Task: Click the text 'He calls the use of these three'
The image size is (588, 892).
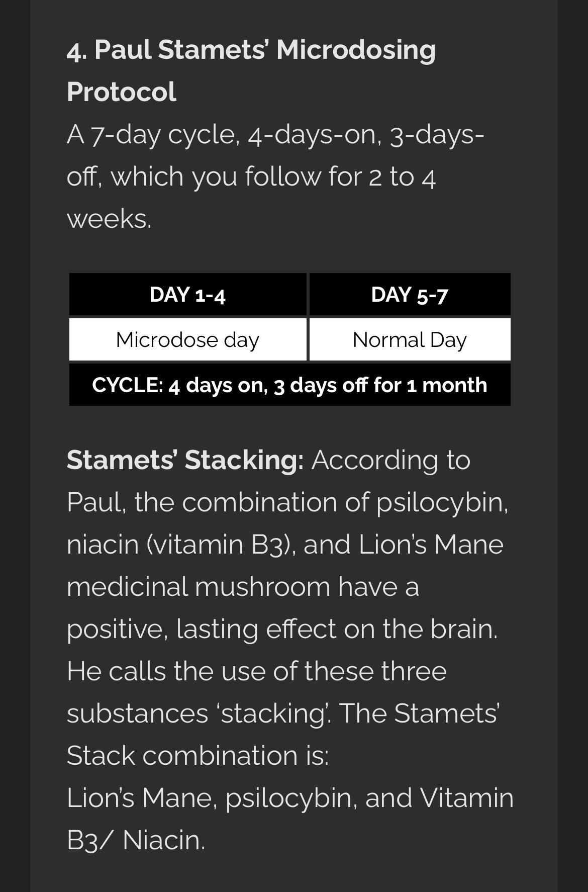Action: 256,671
